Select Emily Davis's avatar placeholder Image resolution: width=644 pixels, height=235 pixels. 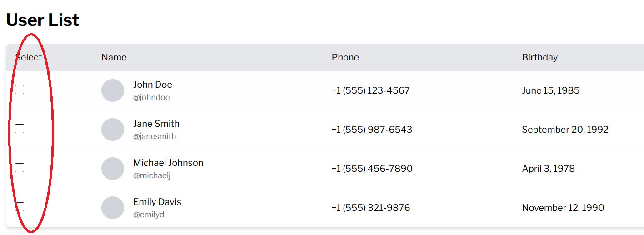113,208
